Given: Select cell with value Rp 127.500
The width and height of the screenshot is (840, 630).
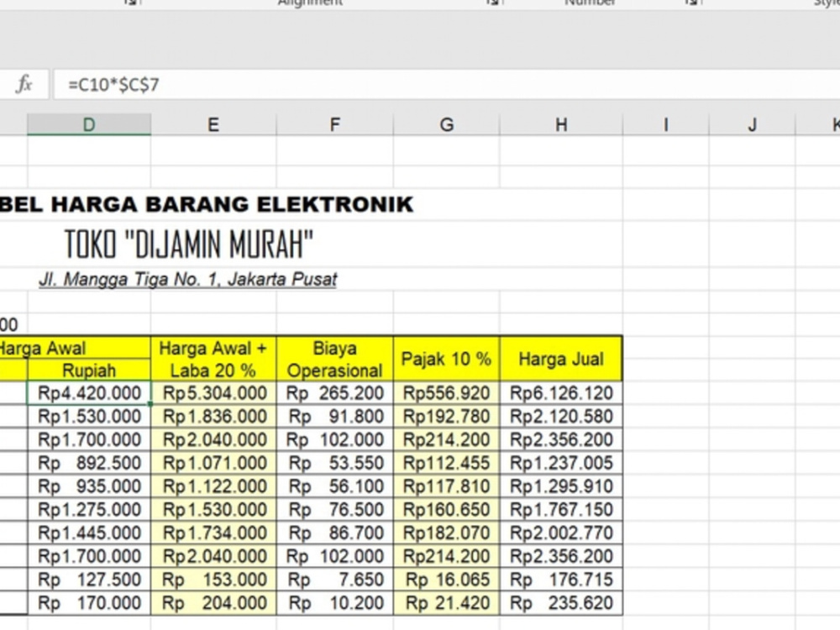Looking at the screenshot, I should click(89, 580).
